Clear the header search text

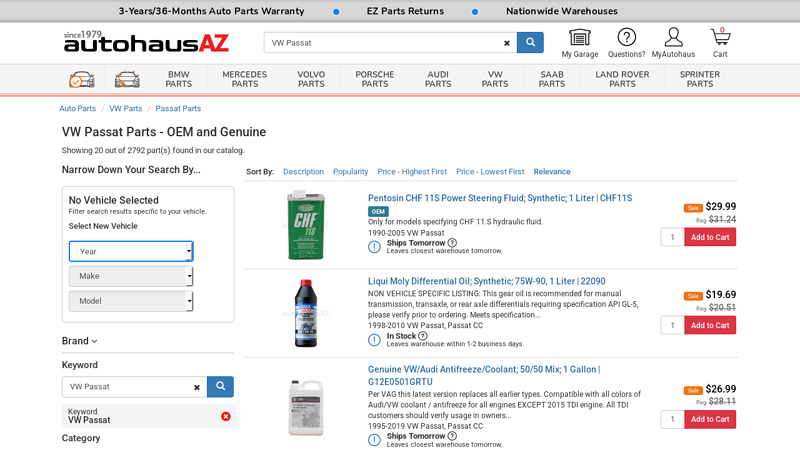[507, 43]
